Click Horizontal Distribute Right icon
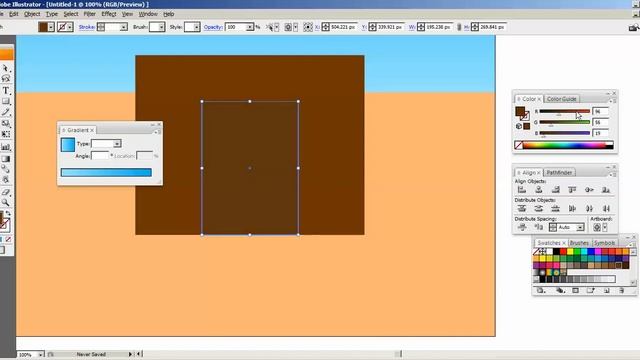The width and height of the screenshot is (640, 360). pyautogui.click(x=606, y=209)
